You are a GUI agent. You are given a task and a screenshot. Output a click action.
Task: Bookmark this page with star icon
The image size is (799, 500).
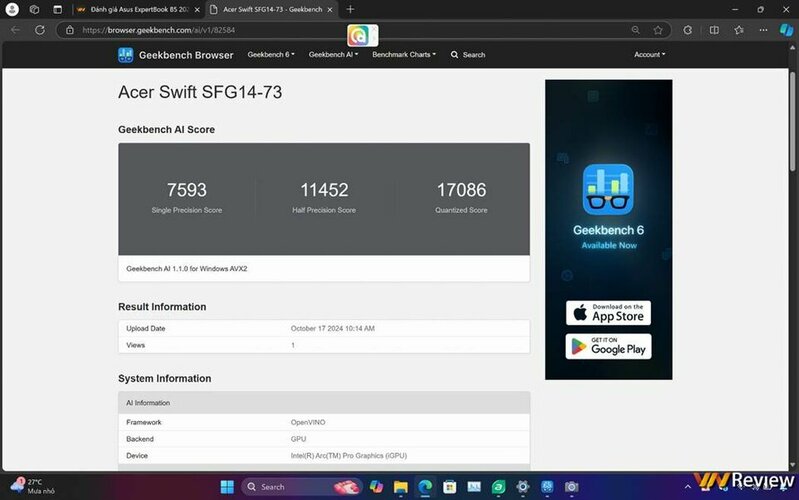pyautogui.click(x=657, y=30)
